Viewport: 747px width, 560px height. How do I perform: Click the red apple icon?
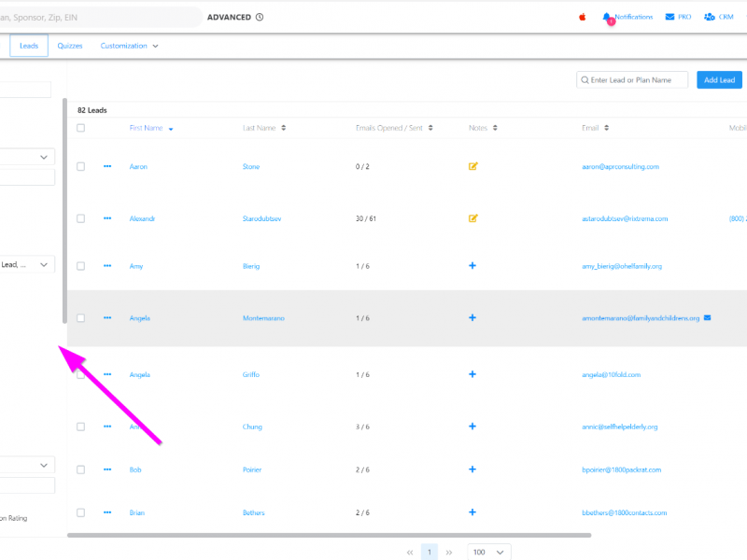(583, 17)
